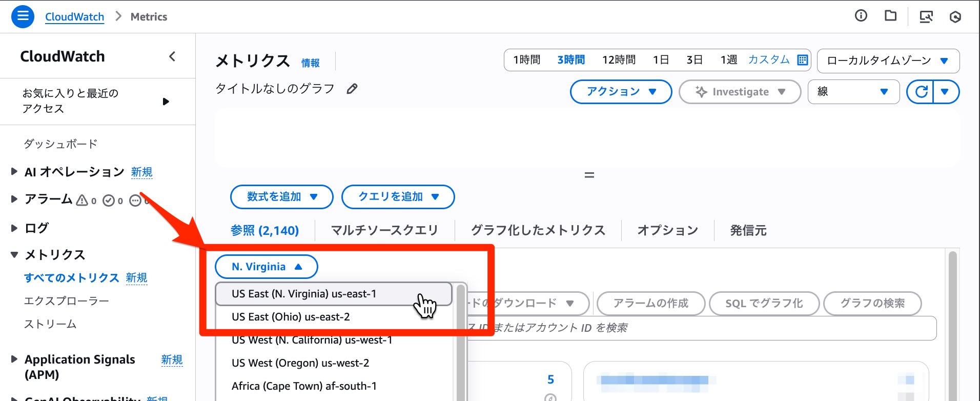Open エクスプローラー in sidebar

coord(67,300)
